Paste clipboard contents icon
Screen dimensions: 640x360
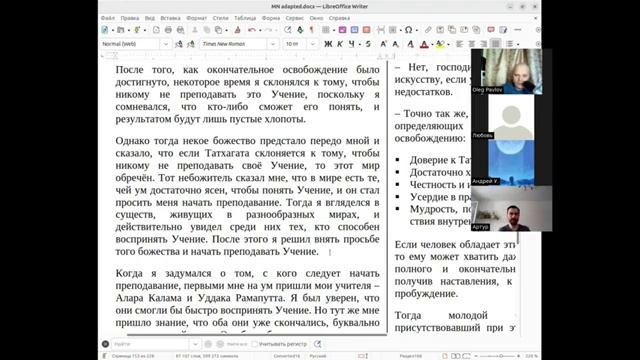coord(218,30)
